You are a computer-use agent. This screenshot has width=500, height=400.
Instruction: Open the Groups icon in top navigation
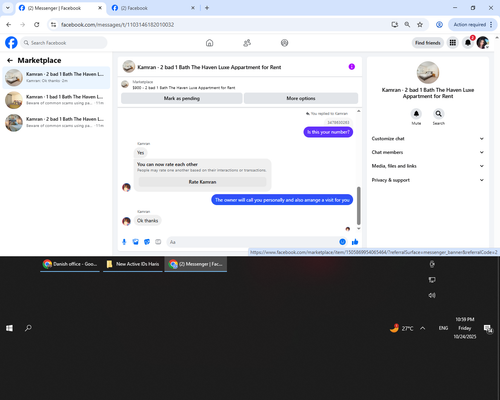pos(284,43)
